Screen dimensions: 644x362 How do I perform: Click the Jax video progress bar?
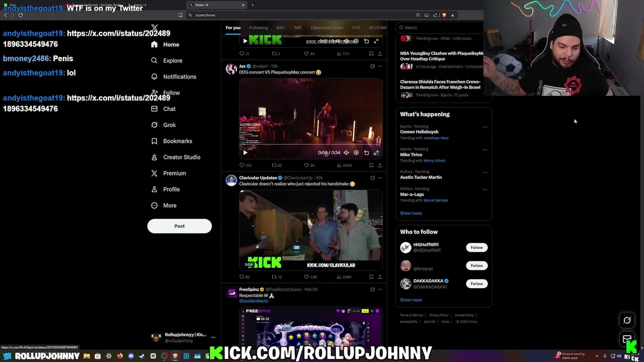pos(311,145)
